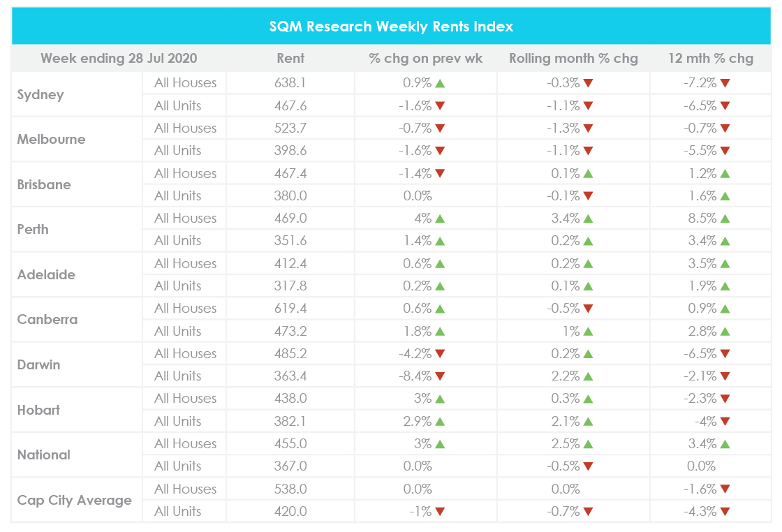This screenshot has height=532, width=782.
Task: Click green up arrow beside National houses 2.5%
Action: tap(588, 444)
